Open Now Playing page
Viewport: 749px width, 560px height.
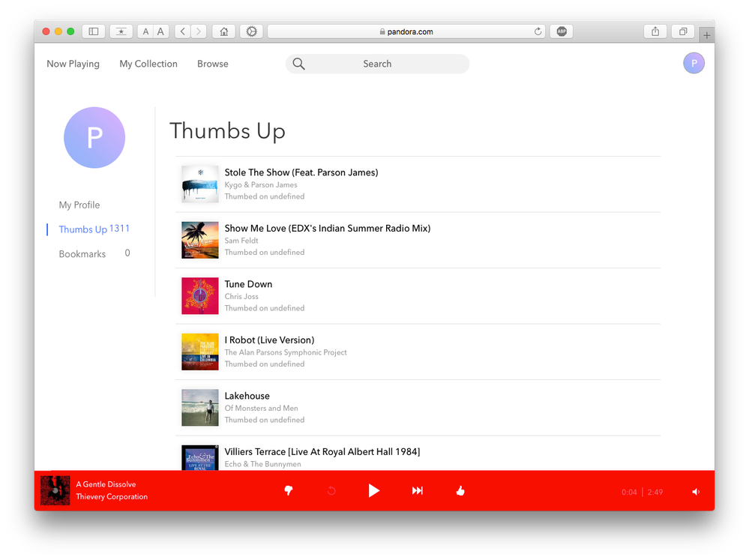click(x=73, y=64)
